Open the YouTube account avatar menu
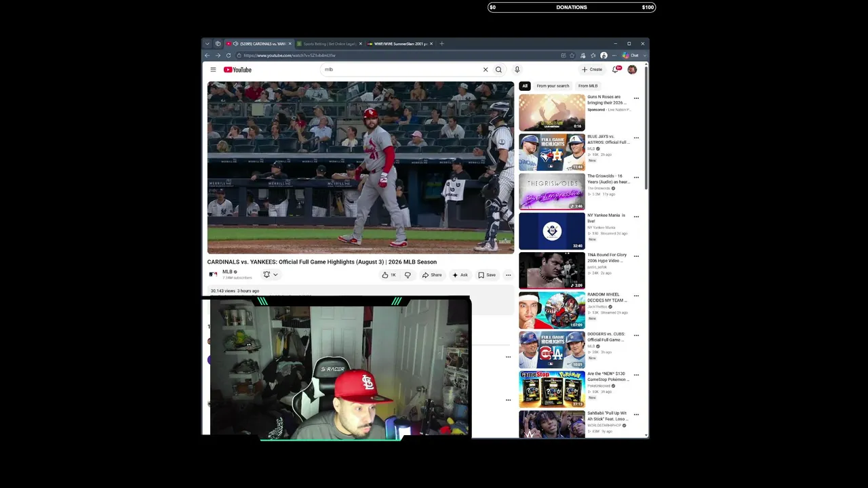Image resolution: width=868 pixels, height=488 pixels. pyautogui.click(x=632, y=70)
